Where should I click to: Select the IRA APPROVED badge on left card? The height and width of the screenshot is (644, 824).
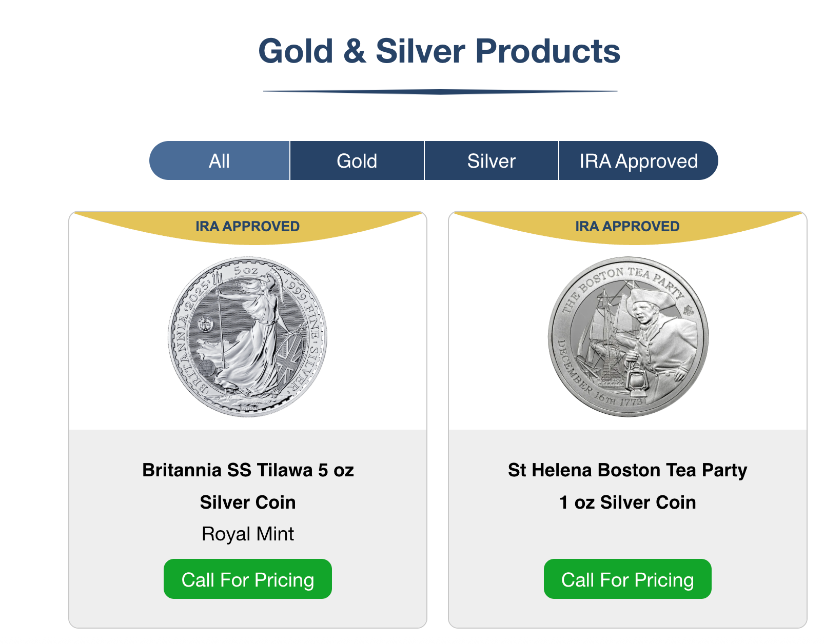(x=248, y=226)
